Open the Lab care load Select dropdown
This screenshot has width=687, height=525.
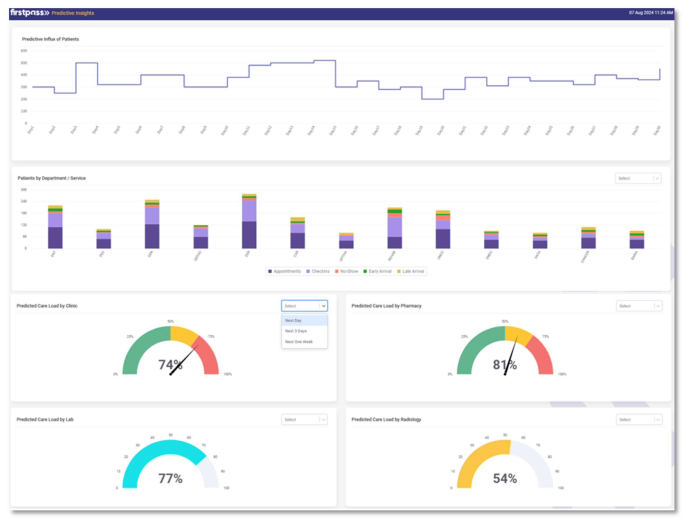(304, 420)
